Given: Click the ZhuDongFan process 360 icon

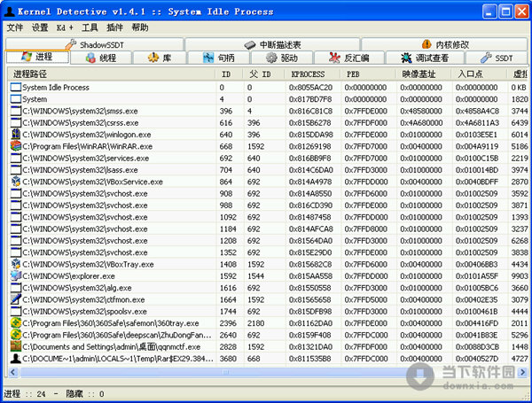Looking at the screenshot, I should pos(16,335).
